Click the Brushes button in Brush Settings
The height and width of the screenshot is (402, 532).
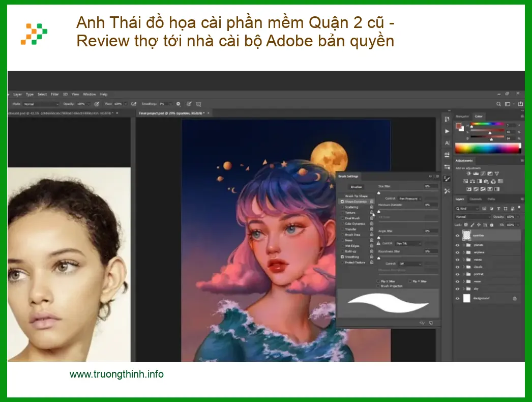coord(356,187)
